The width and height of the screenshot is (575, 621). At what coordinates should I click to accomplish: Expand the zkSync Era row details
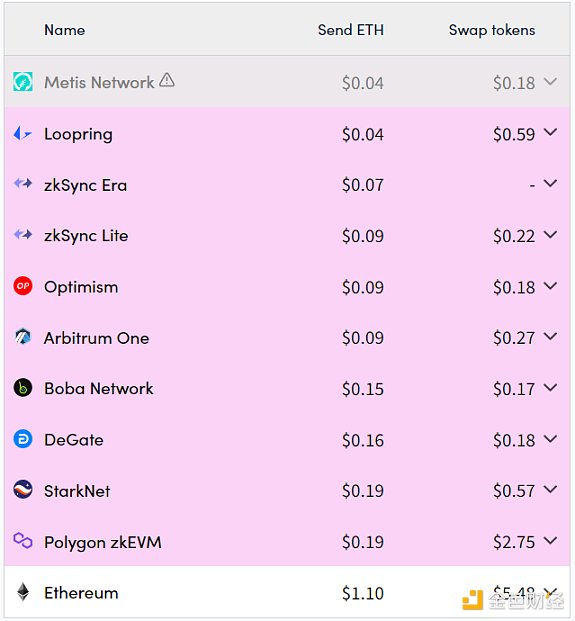point(550,183)
